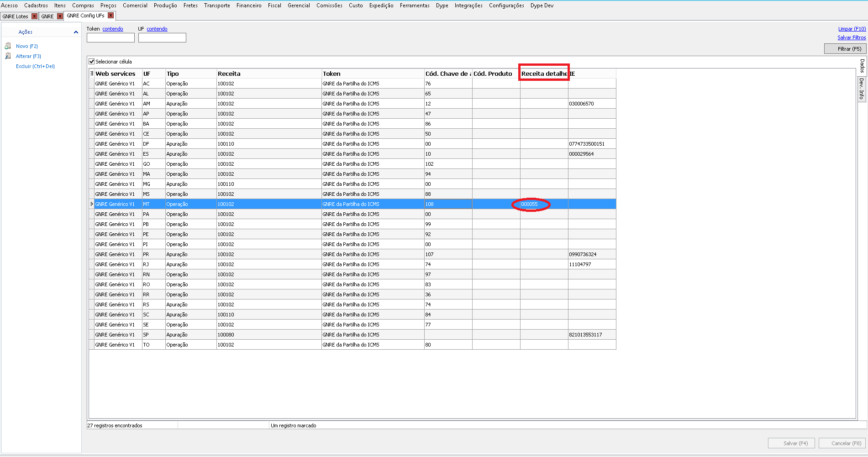Close the GNRE tab
This screenshot has height=457, width=868.
[60, 16]
